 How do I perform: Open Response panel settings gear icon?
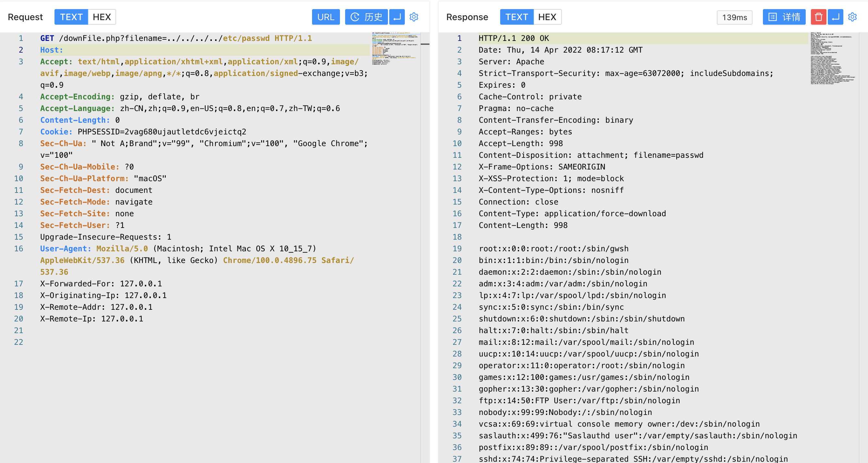coord(852,17)
